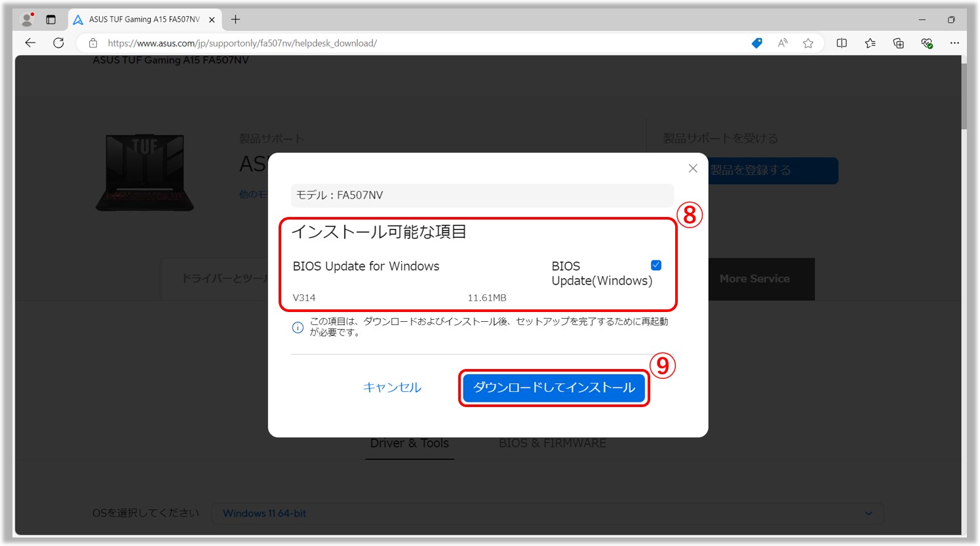Uncheck BIOS Update(Windows) checkbox

(x=656, y=265)
